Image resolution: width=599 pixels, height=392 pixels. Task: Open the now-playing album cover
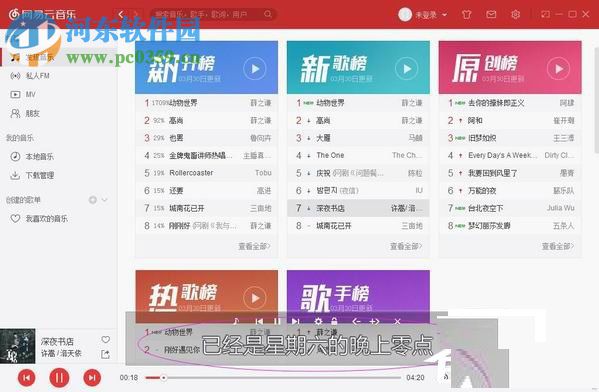[x=18, y=346]
